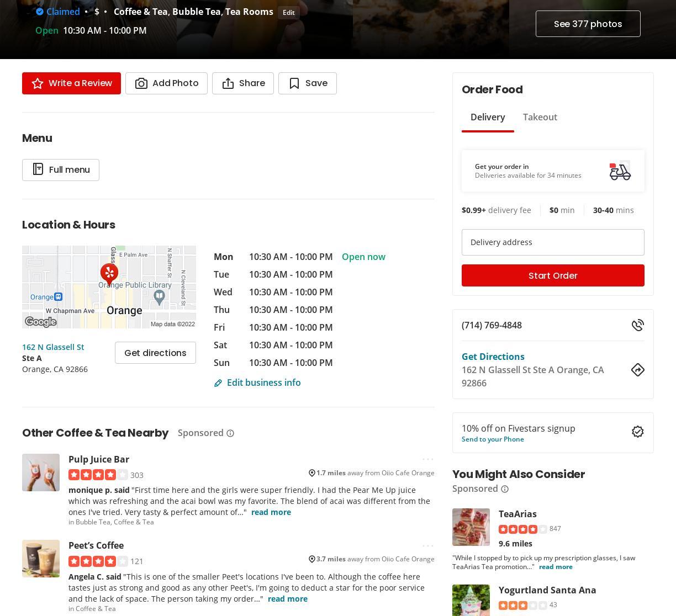
Task: Open the map thumbnail of Orange
Action: 109,287
